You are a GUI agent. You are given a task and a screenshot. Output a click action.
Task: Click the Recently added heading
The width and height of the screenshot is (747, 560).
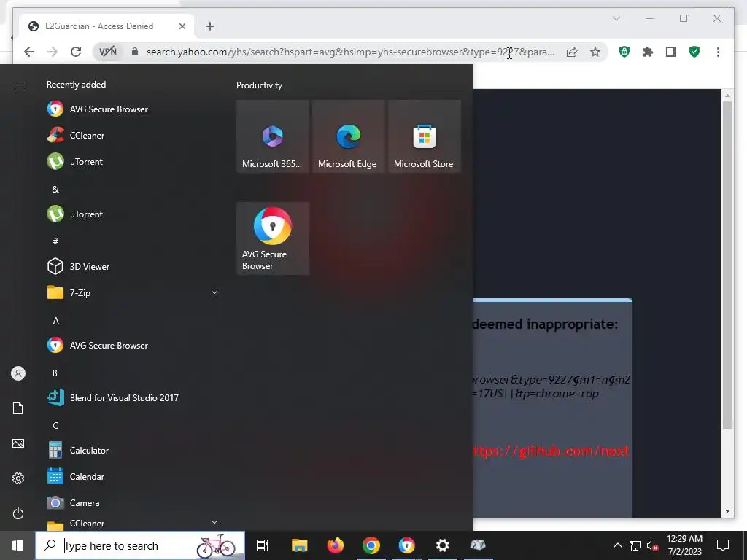click(76, 85)
